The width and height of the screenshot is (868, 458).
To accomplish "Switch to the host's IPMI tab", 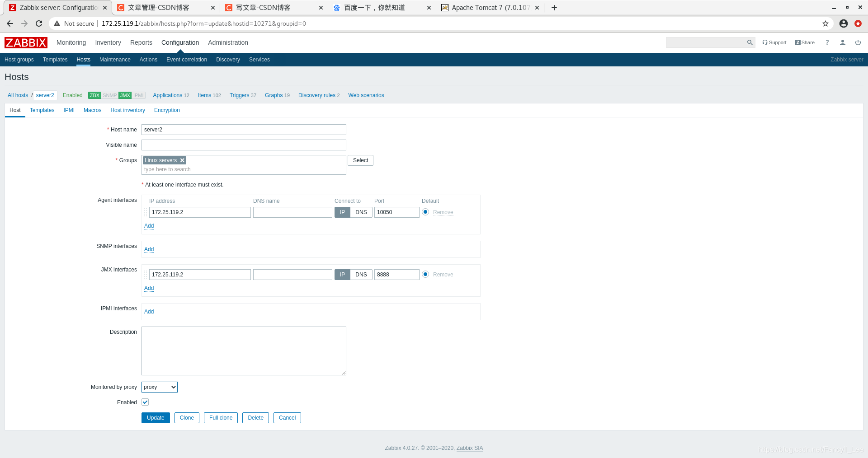I will coord(69,110).
